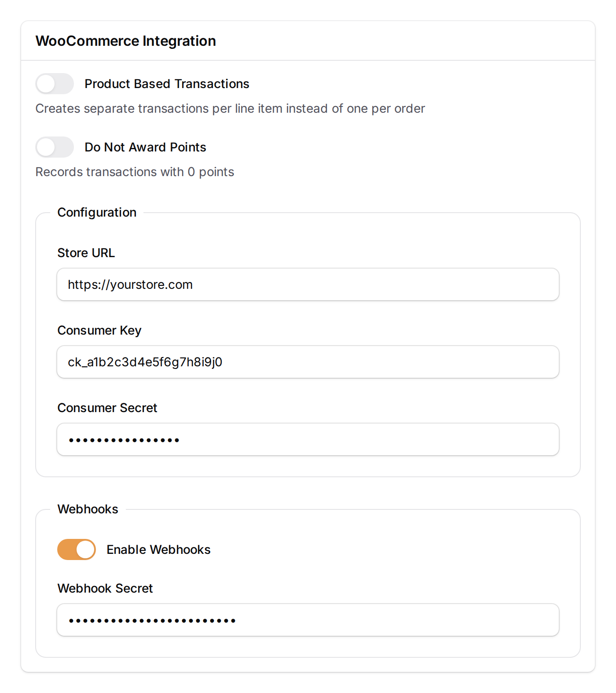
Task: Click the Webhooks section label
Action: tap(87, 509)
